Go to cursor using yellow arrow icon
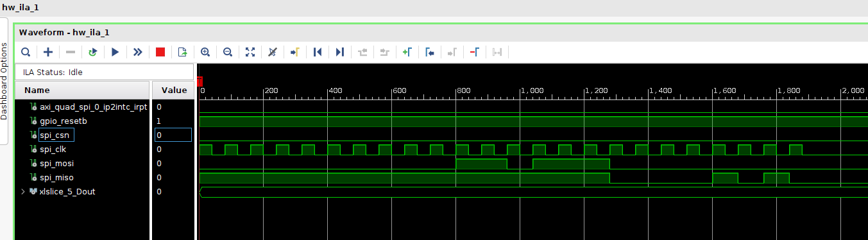 tap(295, 52)
